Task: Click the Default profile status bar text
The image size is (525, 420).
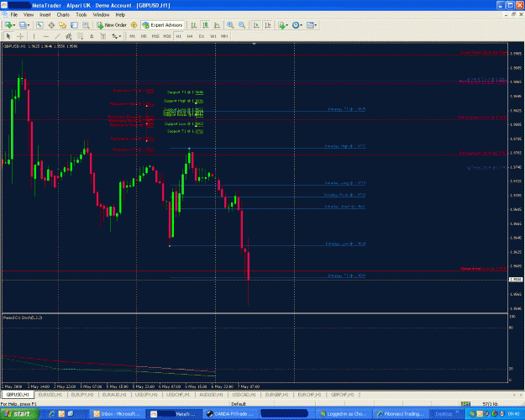Action: tap(239, 404)
